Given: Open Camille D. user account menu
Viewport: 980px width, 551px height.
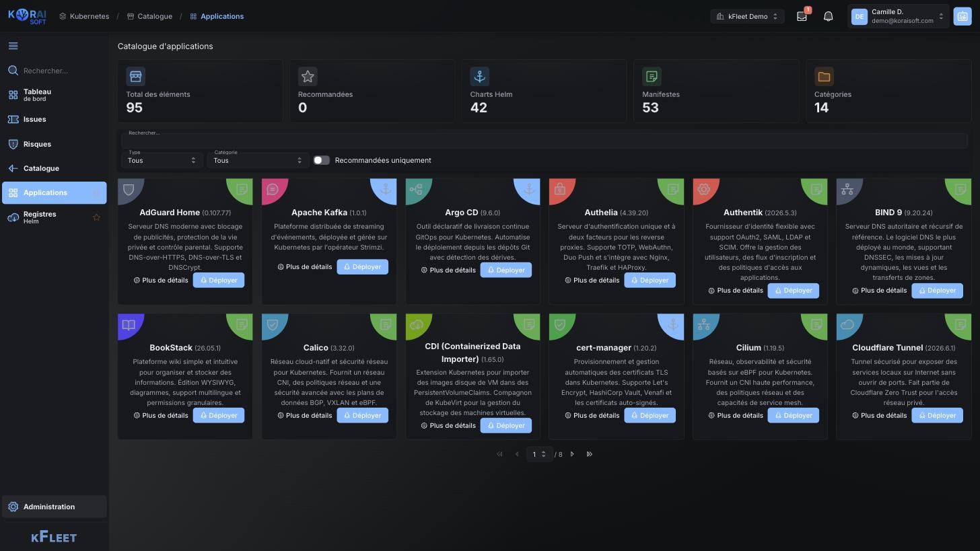Looking at the screenshot, I should (898, 16).
